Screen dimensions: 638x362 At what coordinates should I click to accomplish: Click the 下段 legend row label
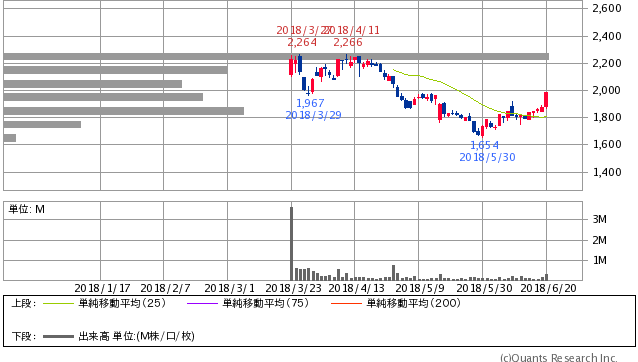pos(24,336)
